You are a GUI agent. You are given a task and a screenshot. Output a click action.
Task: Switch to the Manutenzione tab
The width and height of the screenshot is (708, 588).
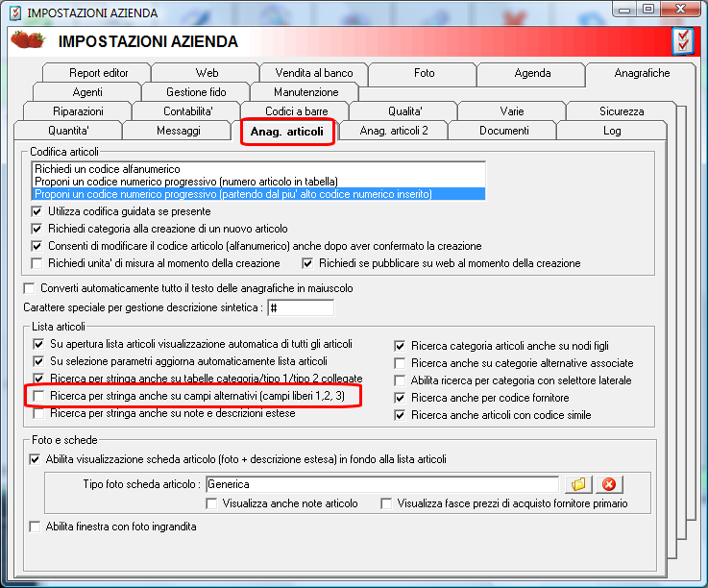[x=305, y=92]
